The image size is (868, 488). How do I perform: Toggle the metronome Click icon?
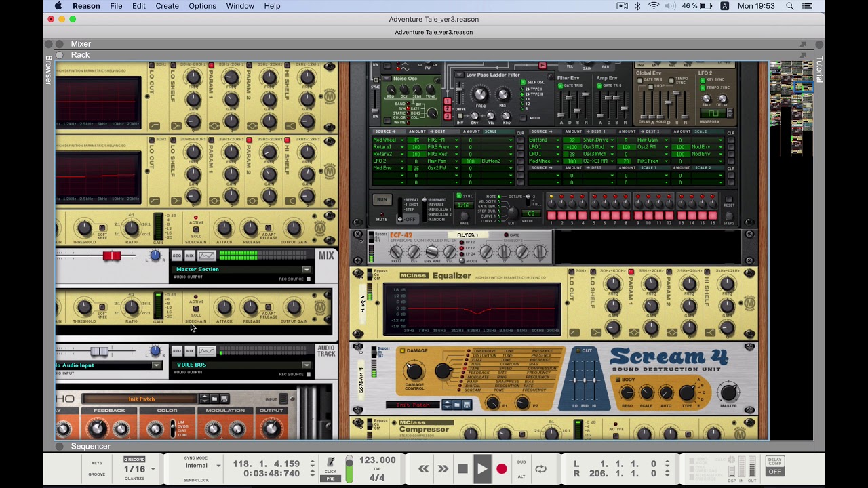(331, 463)
